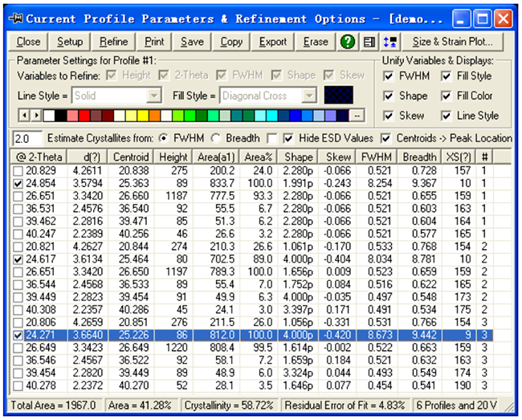522x420 pixels.
Task: Open more colors with the ellipsis button
Action: (357, 116)
